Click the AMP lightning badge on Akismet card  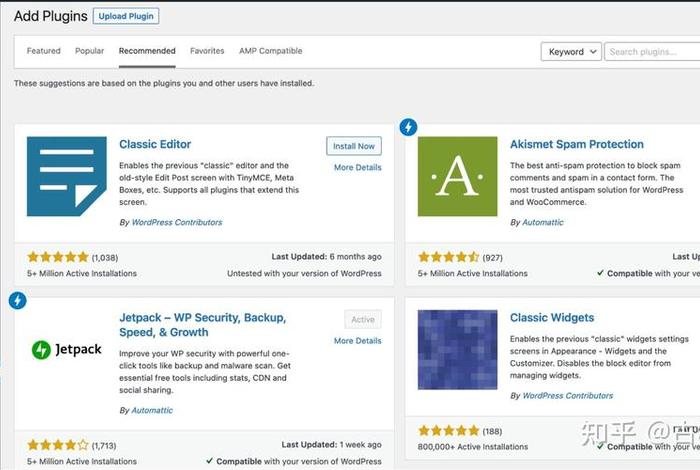(408, 127)
